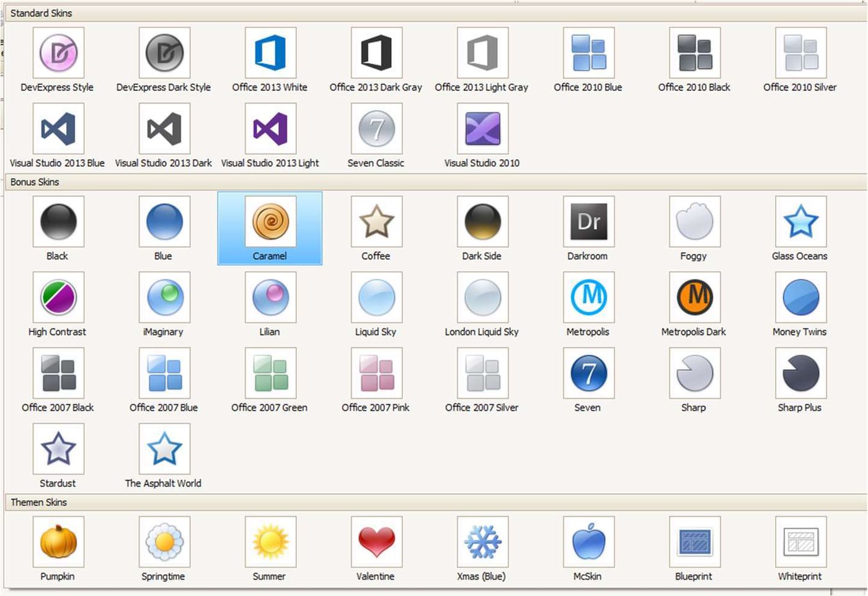868x596 pixels.
Task: Select the Pumpkin theme skin
Action: [58, 541]
